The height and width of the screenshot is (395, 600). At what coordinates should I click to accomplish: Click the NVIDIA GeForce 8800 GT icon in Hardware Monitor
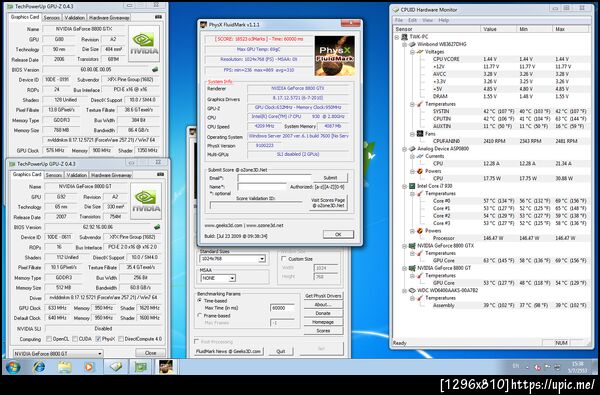pos(412,268)
